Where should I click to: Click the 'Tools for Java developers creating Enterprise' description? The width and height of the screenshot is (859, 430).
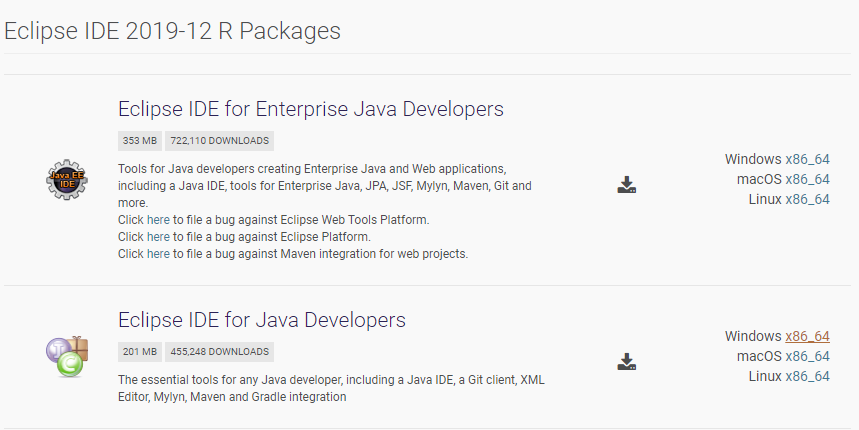pyautogui.click(x=325, y=186)
